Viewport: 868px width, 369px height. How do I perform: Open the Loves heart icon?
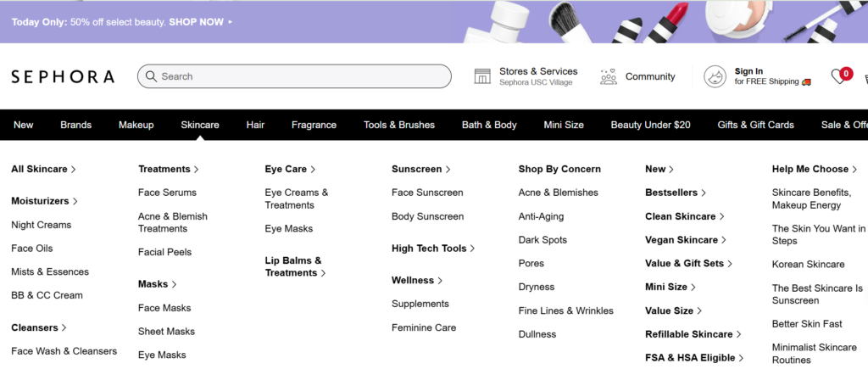(839, 76)
